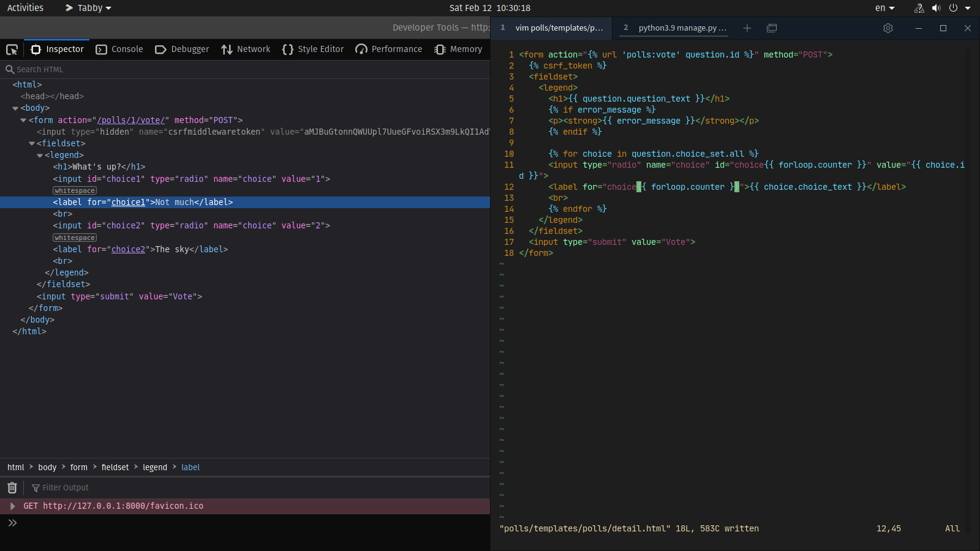The image size is (980, 551).
Task: Open the Style Editor tab
Action: tap(313, 49)
